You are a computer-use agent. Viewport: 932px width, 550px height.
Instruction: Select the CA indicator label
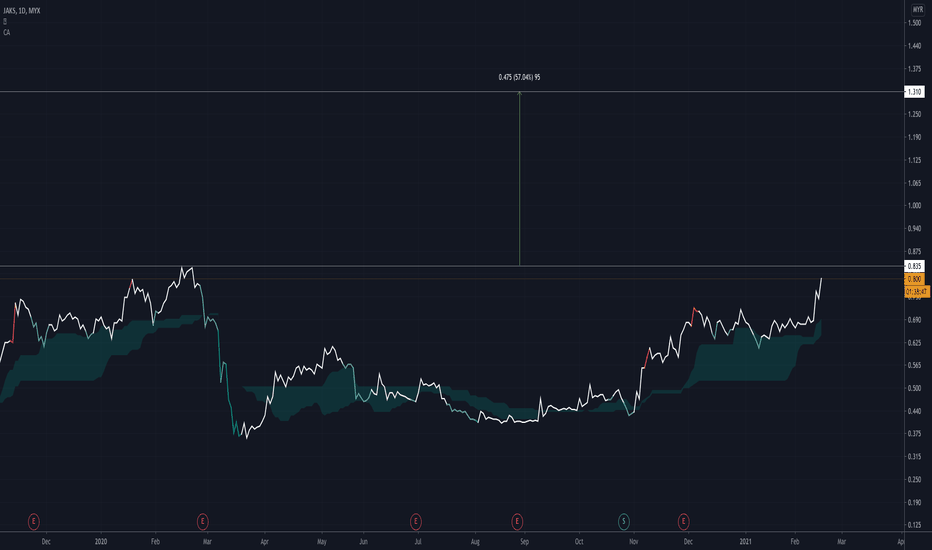point(7,32)
